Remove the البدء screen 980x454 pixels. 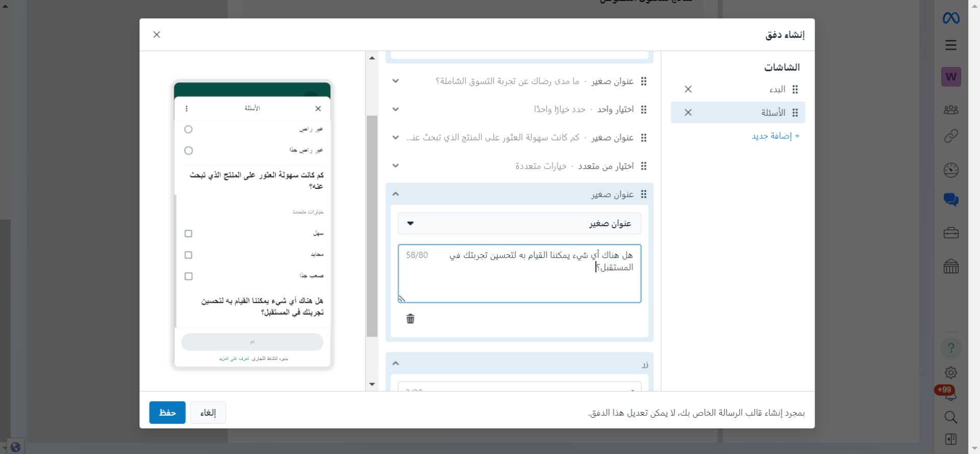pyautogui.click(x=688, y=89)
